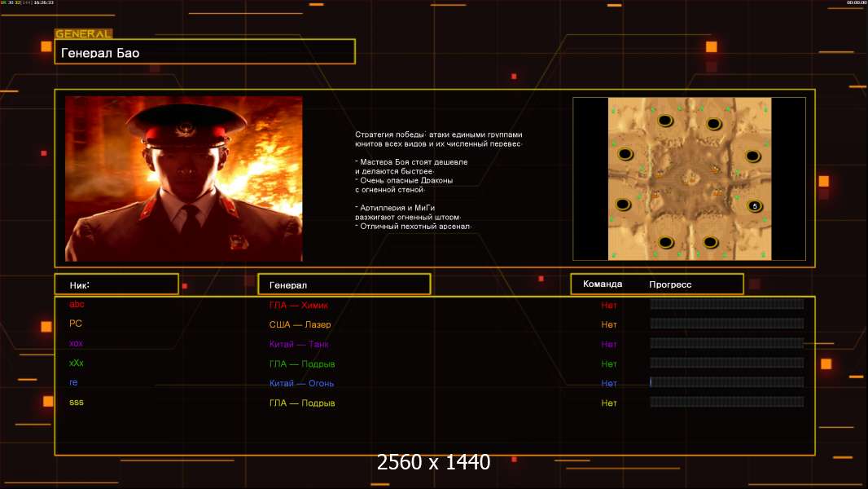Click the ГЛА — Химик general entry
The height and width of the screenshot is (489, 868).
click(299, 305)
